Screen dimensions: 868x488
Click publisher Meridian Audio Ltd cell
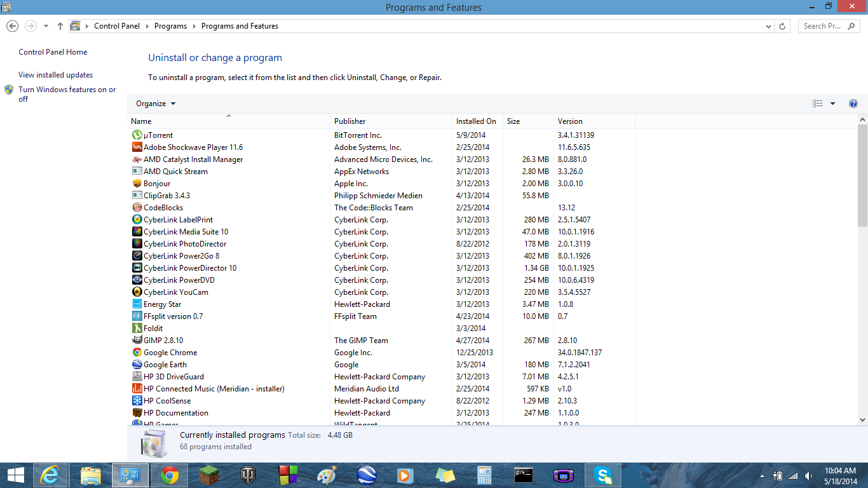[367, 388]
